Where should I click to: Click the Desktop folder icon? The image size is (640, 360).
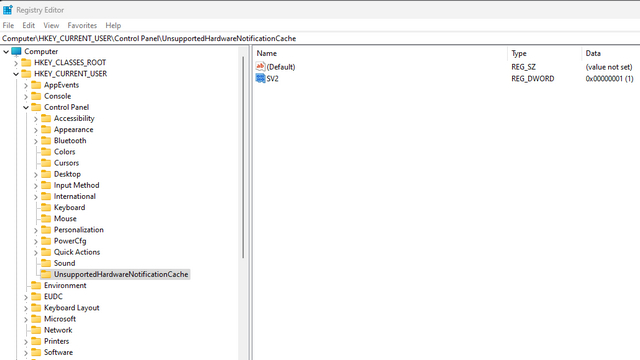click(x=46, y=174)
